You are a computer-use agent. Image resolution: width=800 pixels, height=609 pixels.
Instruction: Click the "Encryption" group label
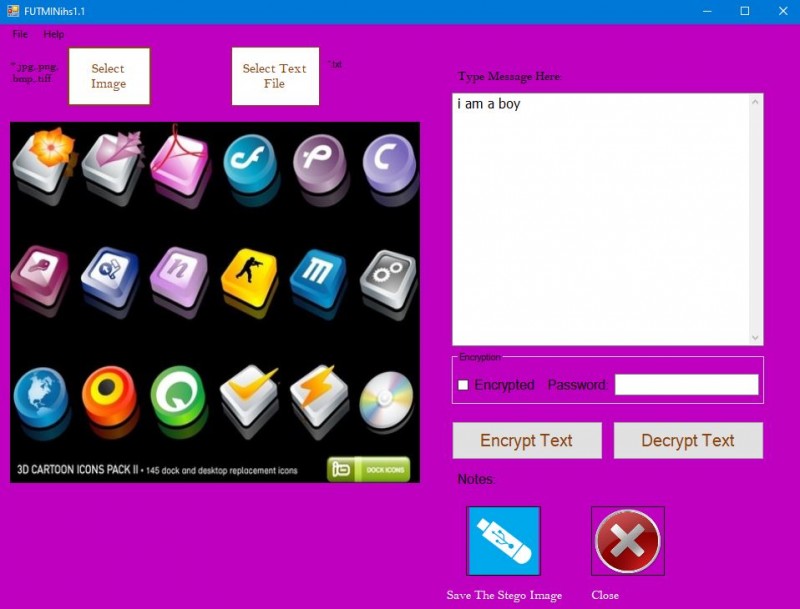tap(480, 357)
